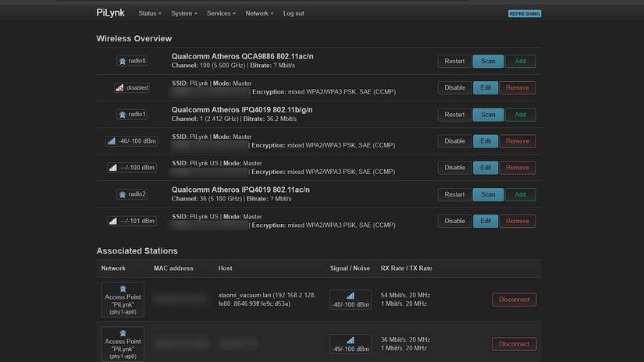Remove PiLynk US network on radio2
This screenshot has height=362, width=644.
(518, 221)
